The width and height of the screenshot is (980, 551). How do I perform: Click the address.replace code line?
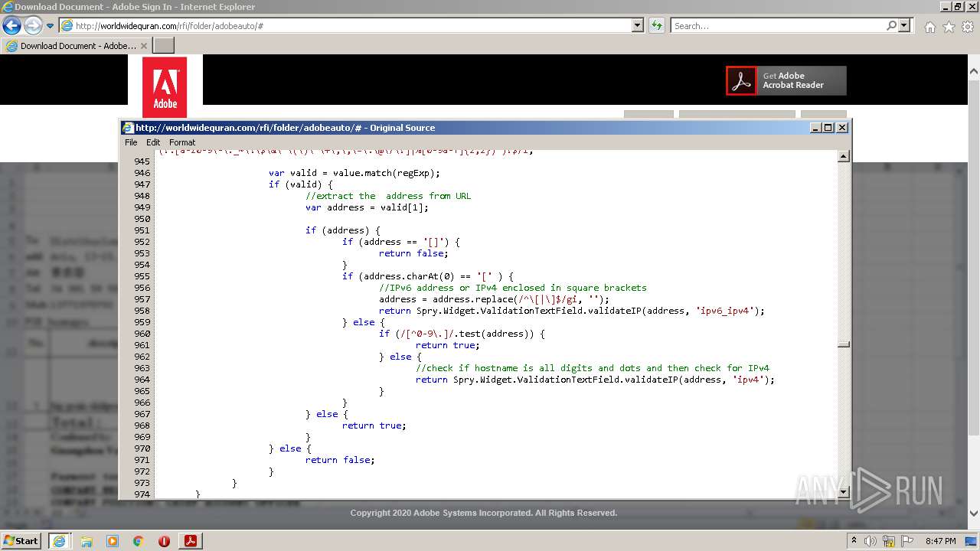(494, 299)
